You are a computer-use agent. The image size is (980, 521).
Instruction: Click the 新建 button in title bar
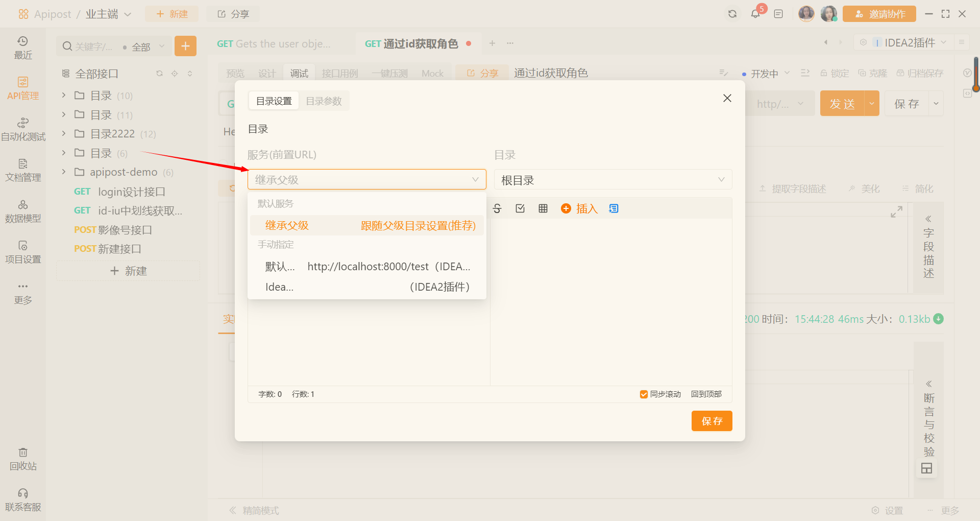[x=172, y=14]
